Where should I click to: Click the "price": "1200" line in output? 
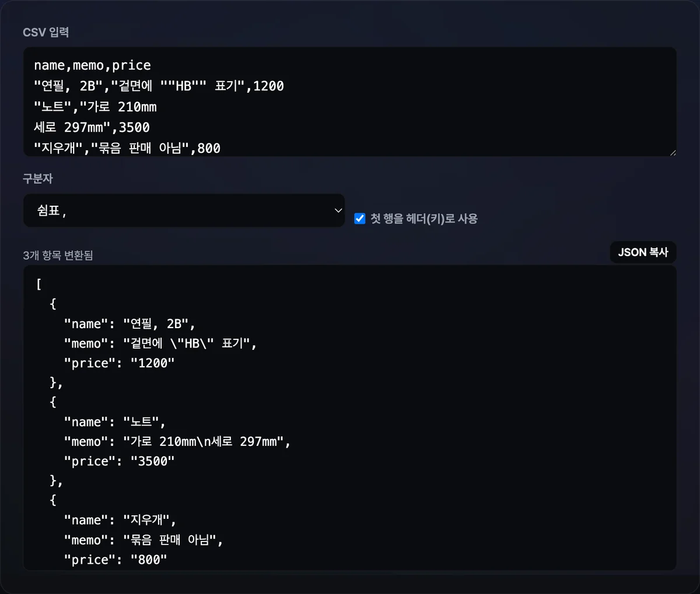(x=119, y=363)
